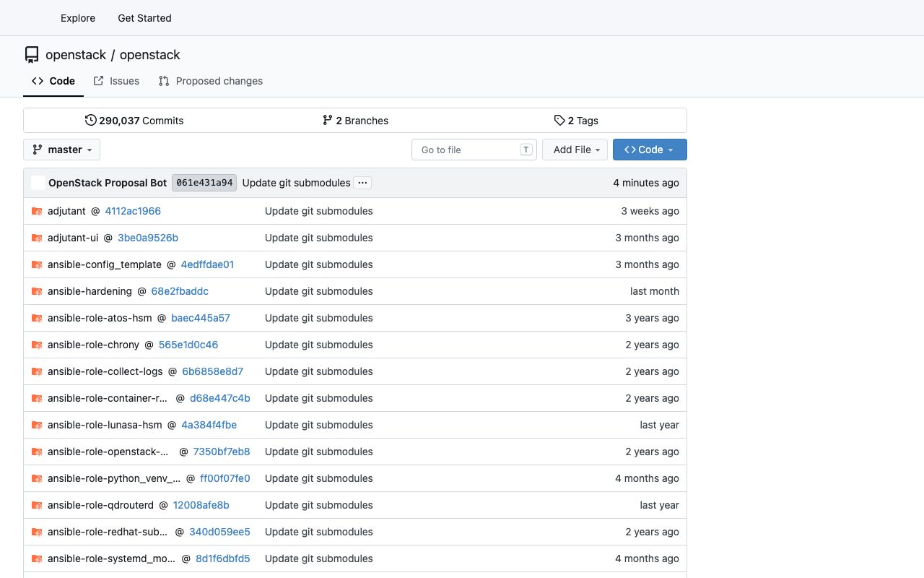Click the '4 minutes ago' commit timestamp
The width and height of the screenshot is (924, 578).
[x=646, y=183]
